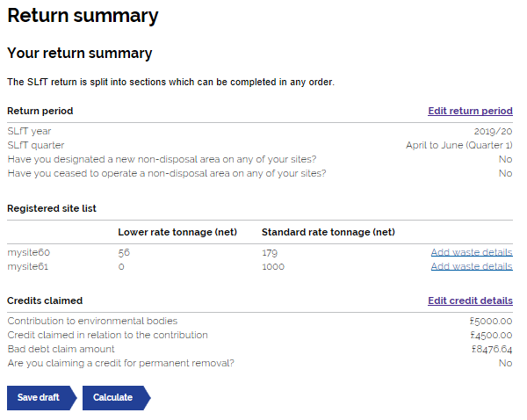Open the Edit credit details link
Viewport: 527px width, 420px height.
tap(470, 301)
